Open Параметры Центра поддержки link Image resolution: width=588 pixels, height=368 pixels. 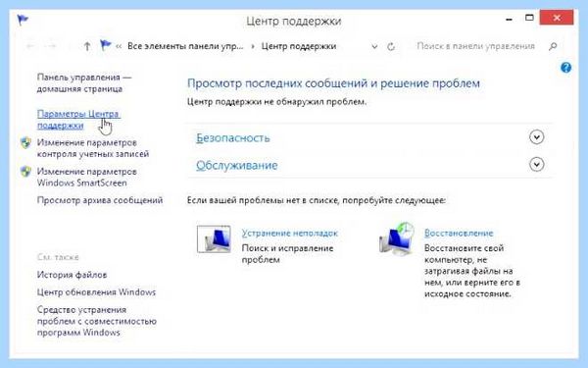[x=78, y=120]
